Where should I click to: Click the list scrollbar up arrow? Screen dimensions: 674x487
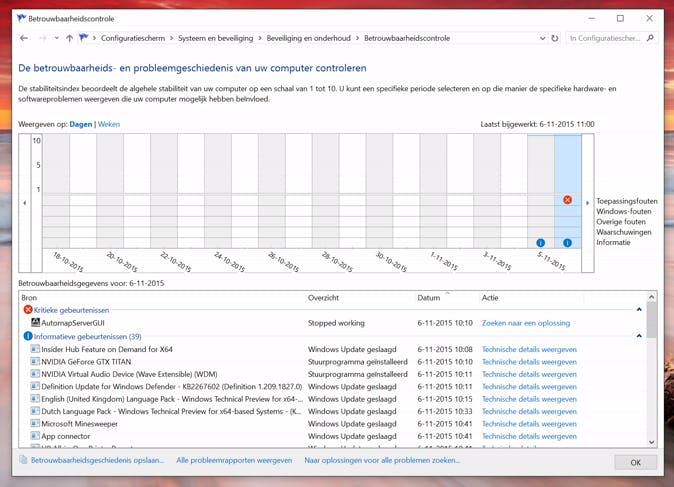[652, 297]
